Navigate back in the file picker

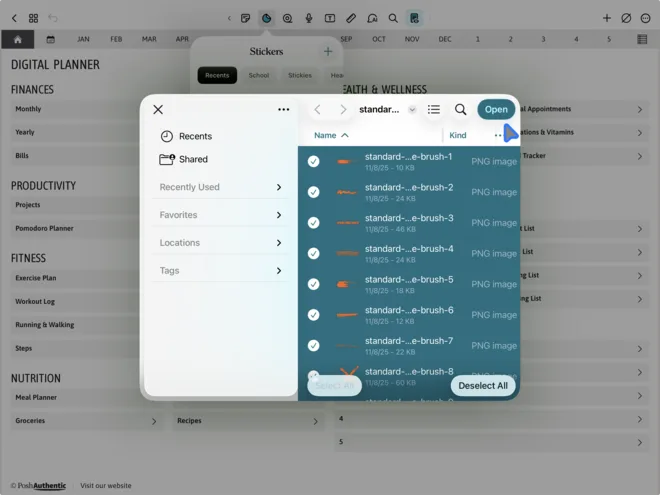(x=317, y=110)
